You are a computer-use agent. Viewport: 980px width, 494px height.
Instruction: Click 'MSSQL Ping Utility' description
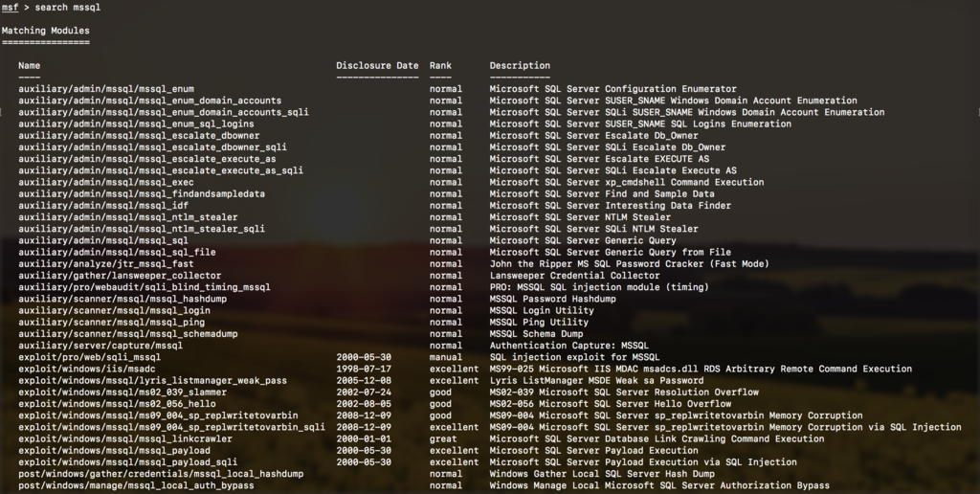pos(539,323)
